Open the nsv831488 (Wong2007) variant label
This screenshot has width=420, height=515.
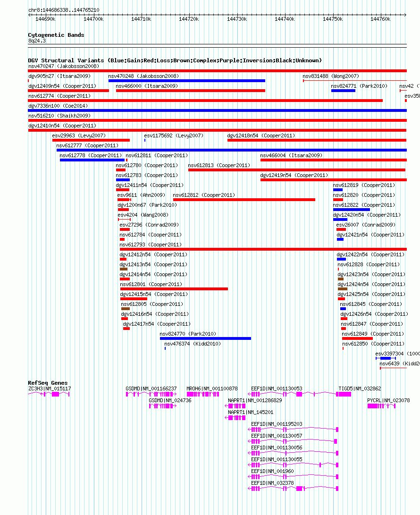[x=331, y=76]
